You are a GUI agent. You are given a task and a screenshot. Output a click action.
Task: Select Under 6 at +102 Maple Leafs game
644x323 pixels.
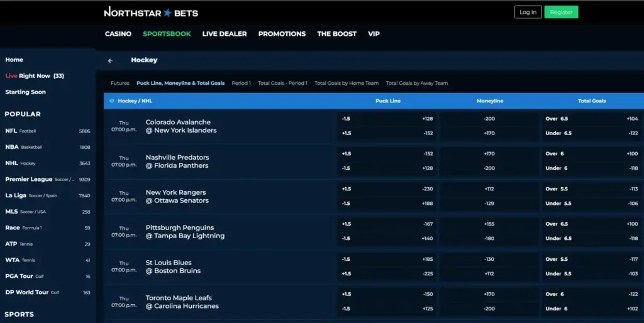coord(591,308)
